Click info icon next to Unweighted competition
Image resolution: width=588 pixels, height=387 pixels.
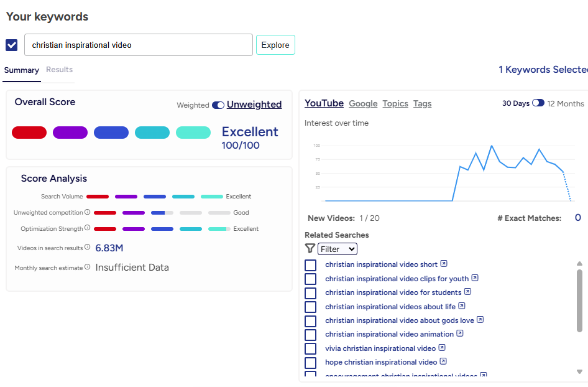88,213
